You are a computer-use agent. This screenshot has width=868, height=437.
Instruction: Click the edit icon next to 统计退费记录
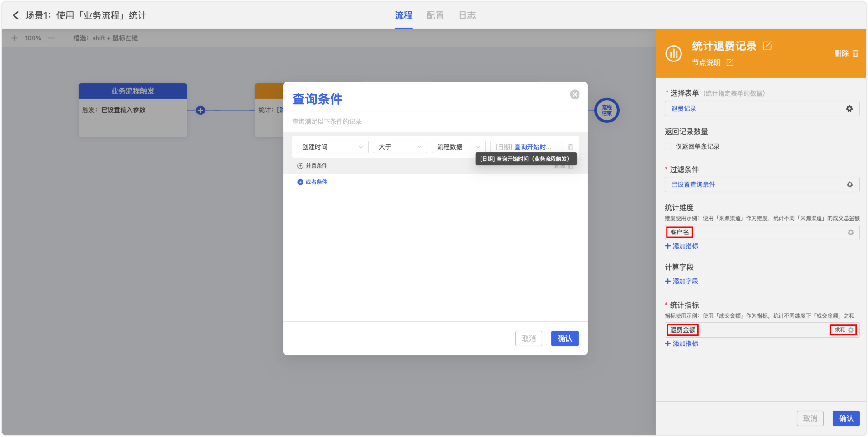coord(767,46)
